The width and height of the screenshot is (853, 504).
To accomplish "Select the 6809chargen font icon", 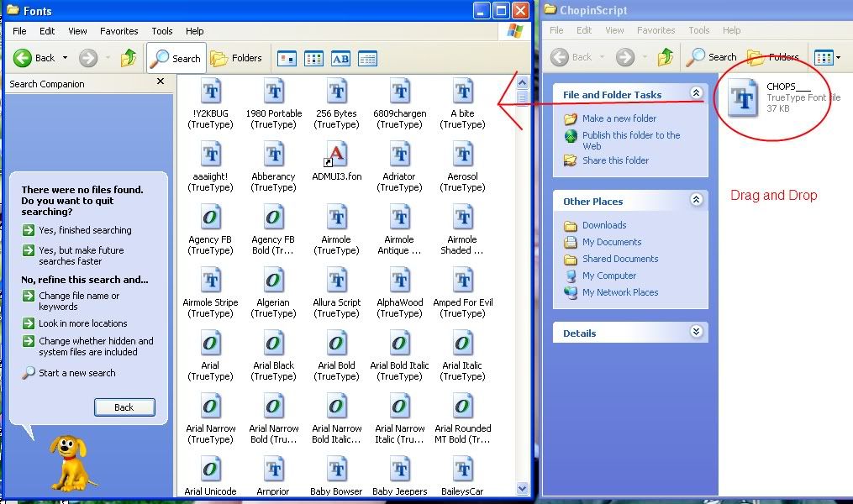I will pos(400,92).
